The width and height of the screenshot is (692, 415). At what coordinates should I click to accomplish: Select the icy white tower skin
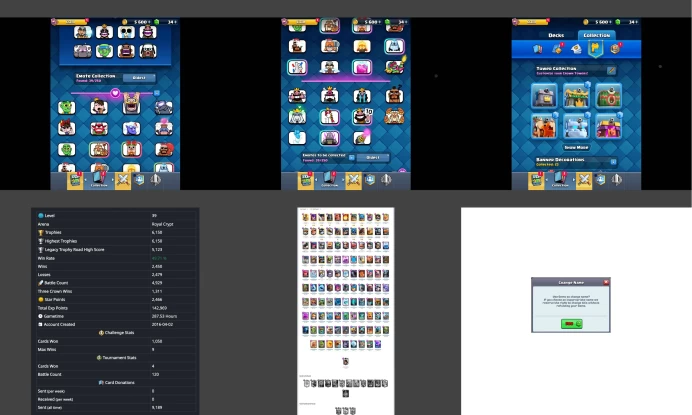[x=576, y=126]
